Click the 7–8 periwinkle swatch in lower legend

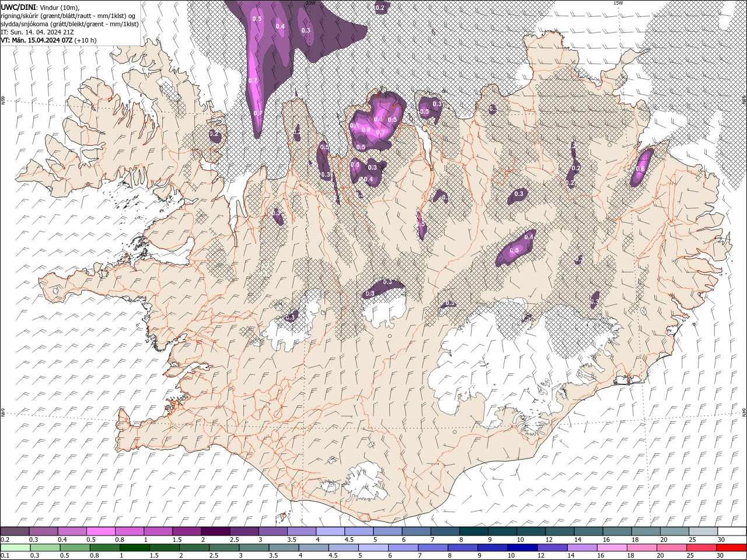[432, 548]
